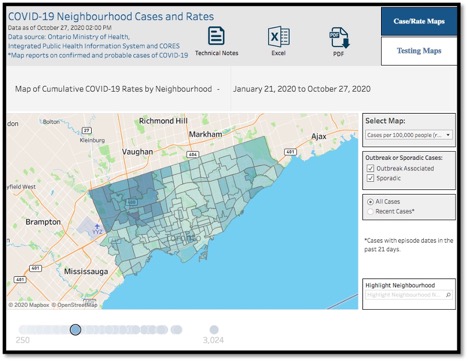This screenshot has height=362, width=468.
Task: Click the slider endpoint above 3,024
Action: [x=214, y=330]
